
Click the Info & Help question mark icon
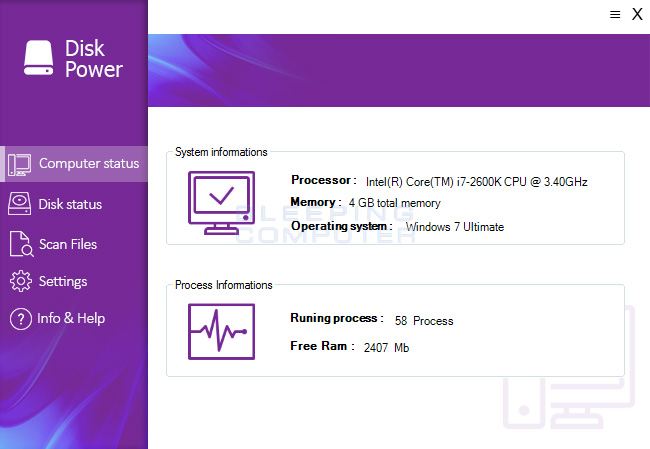click(20, 319)
